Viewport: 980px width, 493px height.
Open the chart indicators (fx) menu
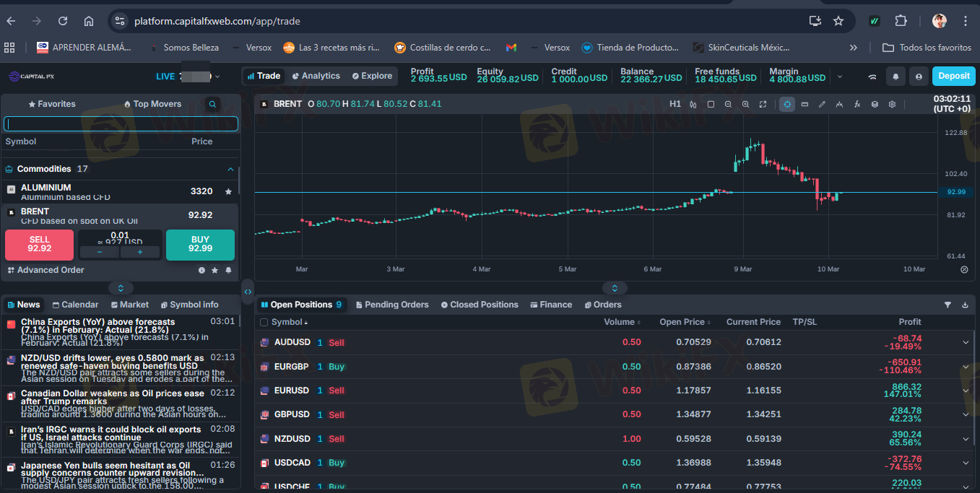[857, 104]
